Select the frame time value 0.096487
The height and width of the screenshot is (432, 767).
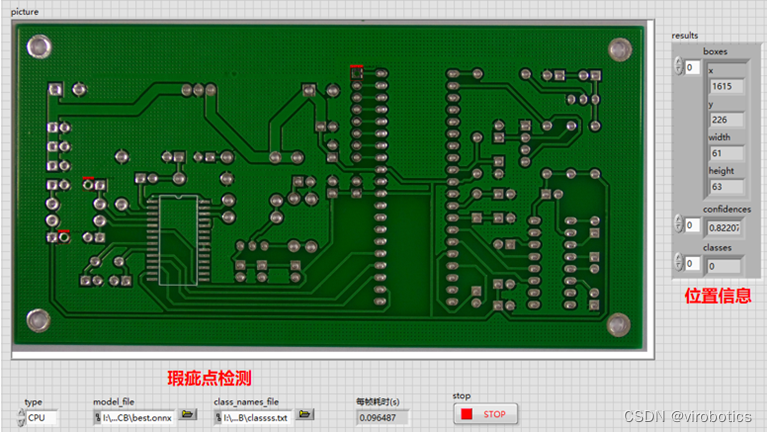[382, 418]
